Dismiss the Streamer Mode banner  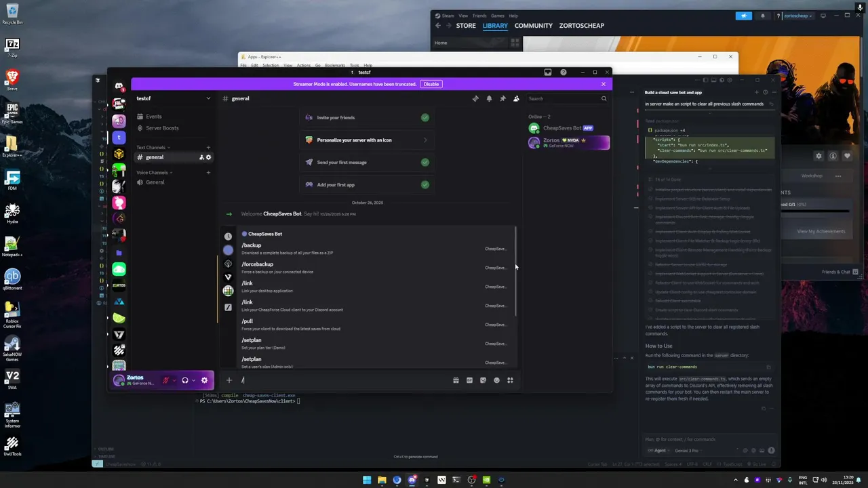coord(604,84)
